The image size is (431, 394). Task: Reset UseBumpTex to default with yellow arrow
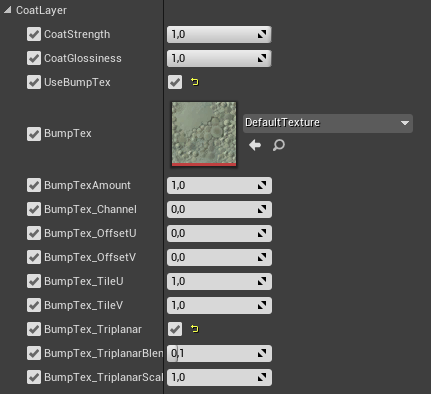pos(195,82)
